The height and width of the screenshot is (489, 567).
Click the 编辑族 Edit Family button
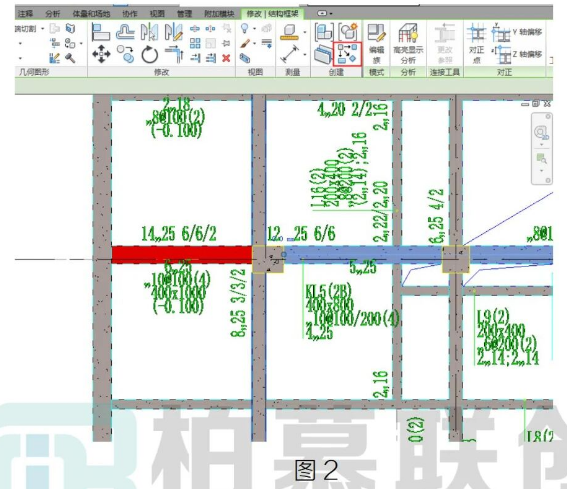(376, 43)
